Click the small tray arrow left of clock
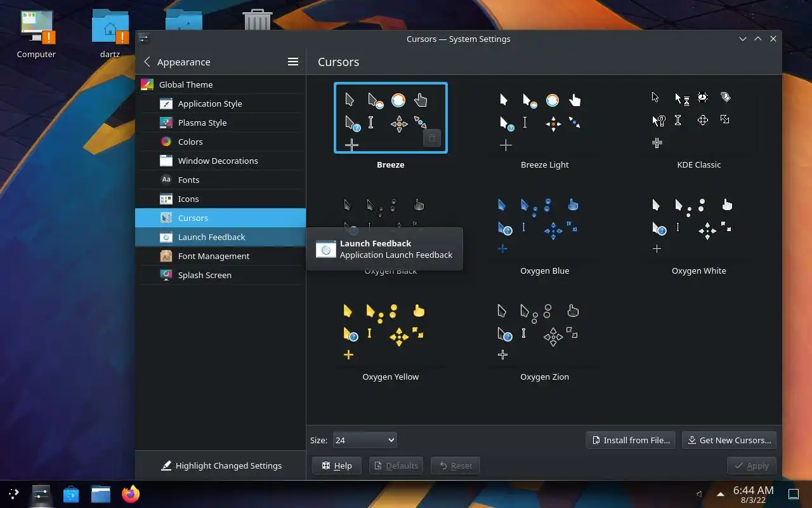 click(x=698, y=494)
